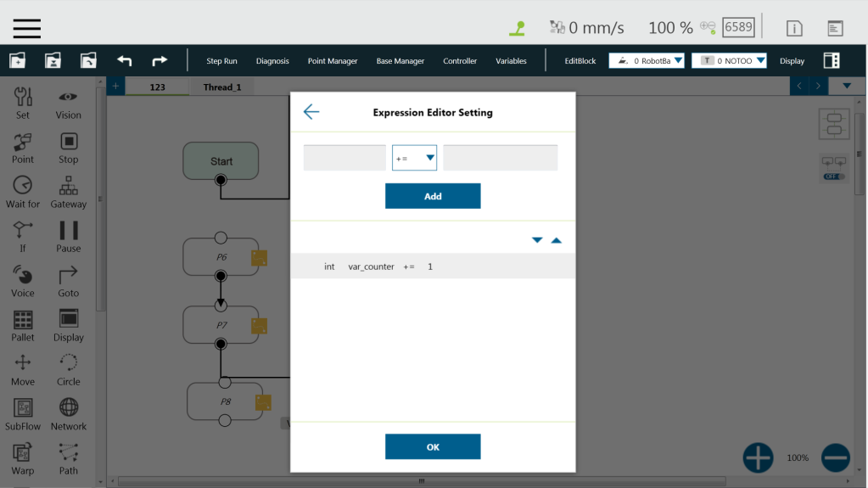
Task: Click the left expression input field
Action: (344, 158)
